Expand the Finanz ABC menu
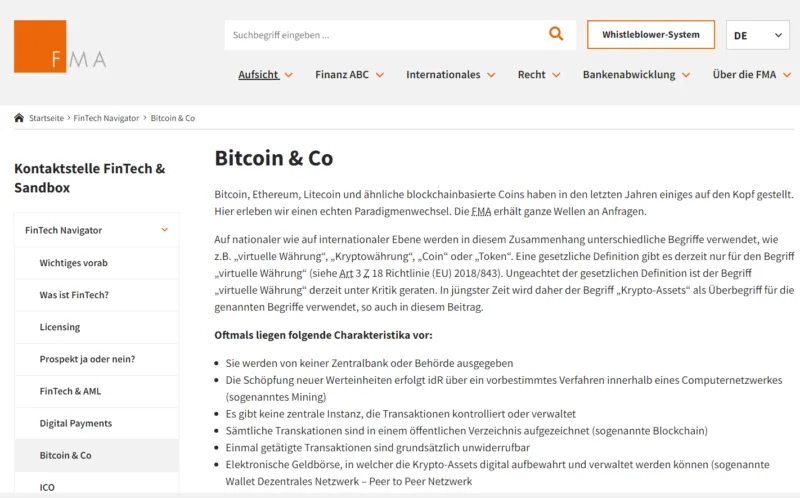The width and height of the screenshot is (800, 498). [x=348, y=75]
